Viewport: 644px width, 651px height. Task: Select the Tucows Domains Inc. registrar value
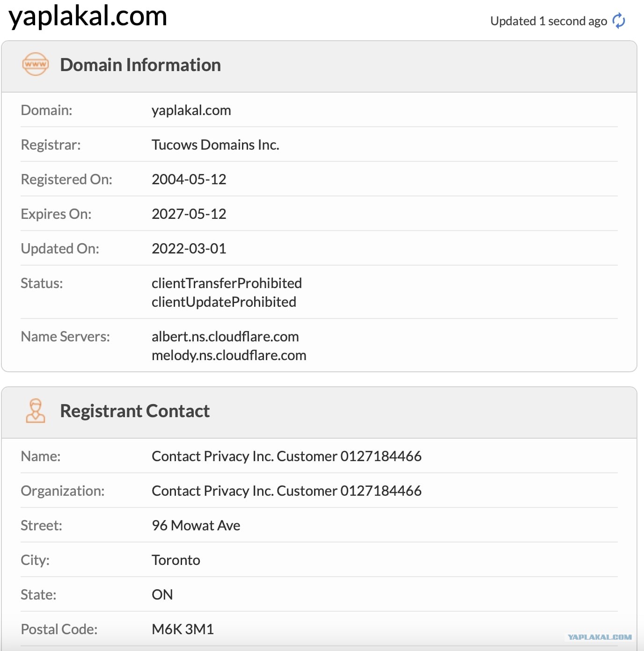coord(215,145)
